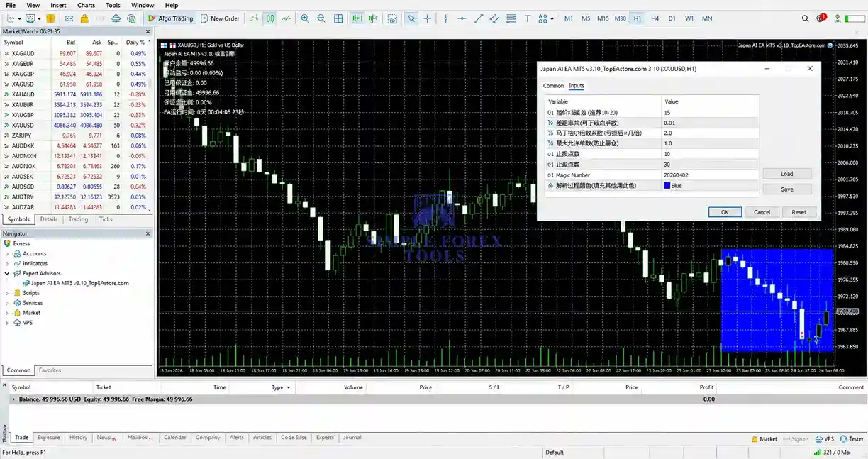
Task: Expand the VPS tree node
Action: [x=8, y=323]
